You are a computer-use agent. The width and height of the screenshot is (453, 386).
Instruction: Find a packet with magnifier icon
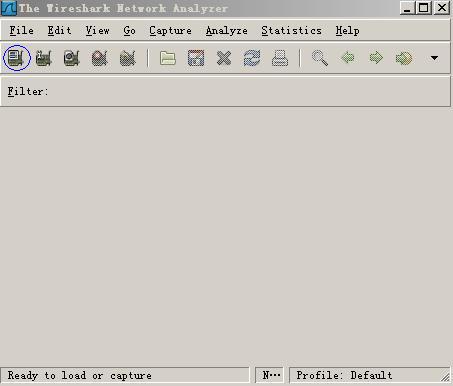coord(320,58)
